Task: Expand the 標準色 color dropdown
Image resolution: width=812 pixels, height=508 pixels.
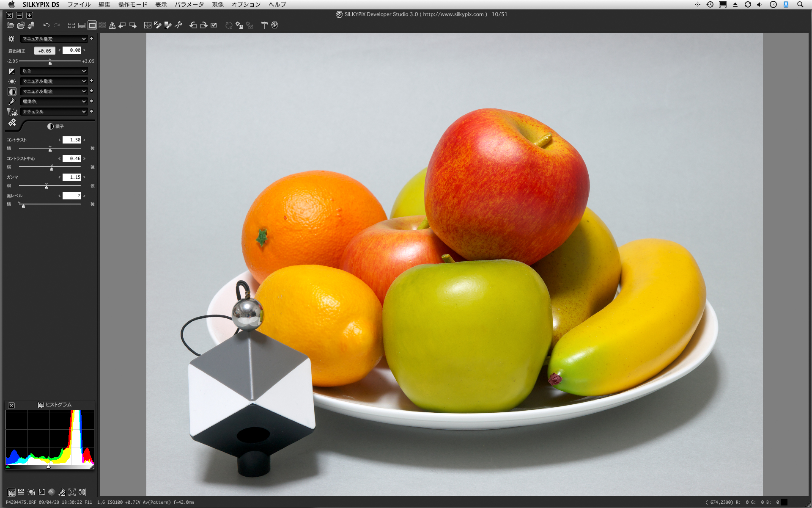Action: coord(54,102)
